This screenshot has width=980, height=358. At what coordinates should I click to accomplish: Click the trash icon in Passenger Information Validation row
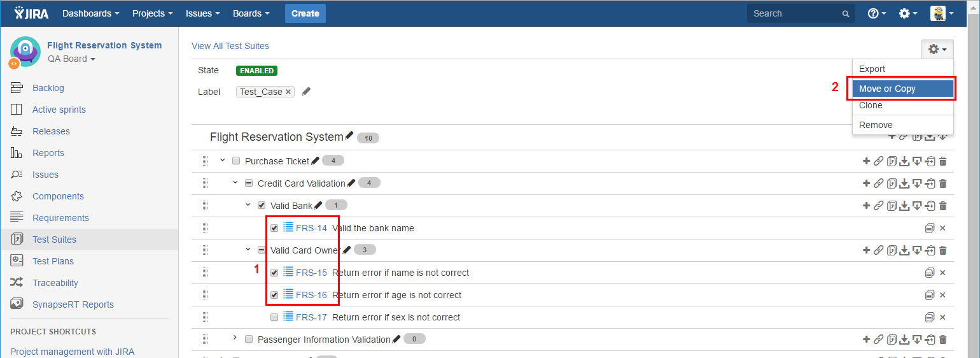pos(943,340)
